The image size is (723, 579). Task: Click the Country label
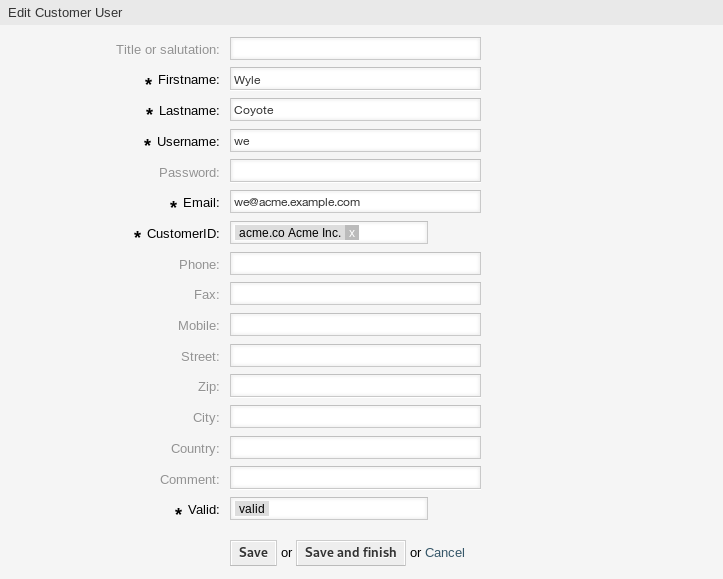[x=195, y=449]
